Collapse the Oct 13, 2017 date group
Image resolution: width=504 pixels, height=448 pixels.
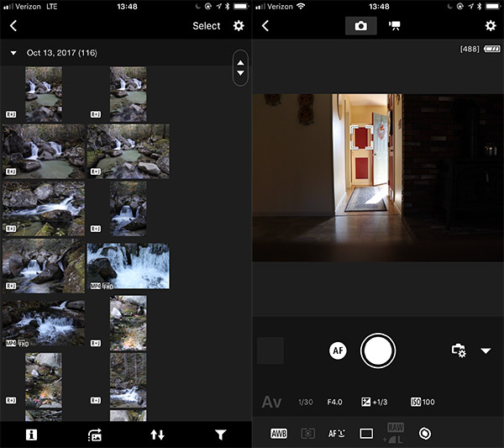(14, 53)
